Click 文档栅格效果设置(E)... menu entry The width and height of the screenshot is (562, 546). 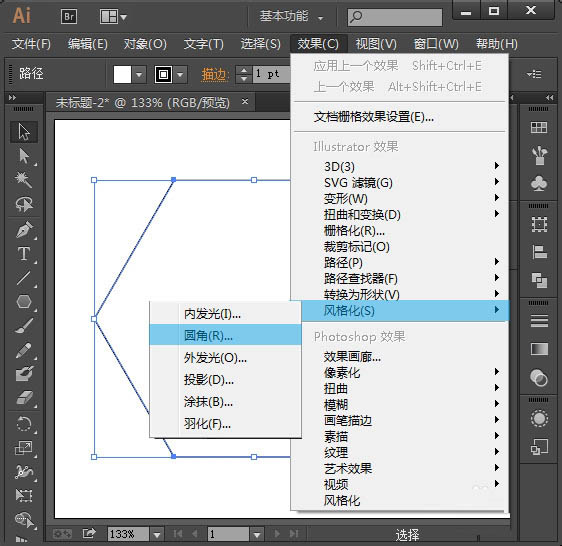click(x=373, y=117)
